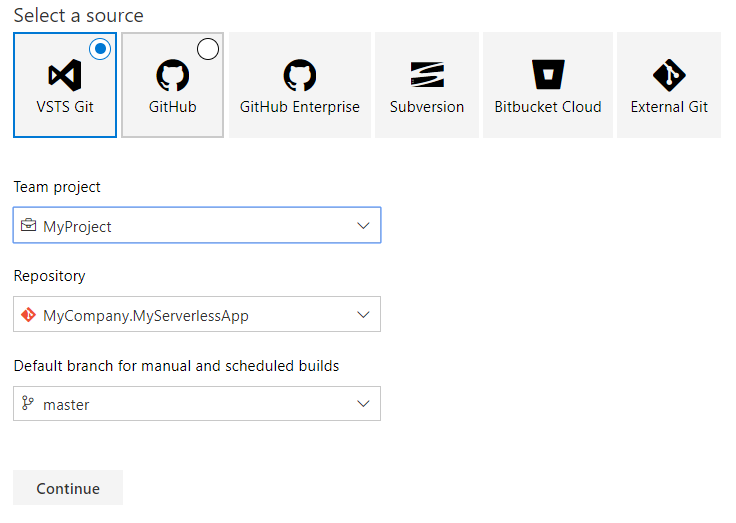Click the Subversion logo icon
Image resolution: width=736 pixels, height=523 pixels.
coord(427,75)
